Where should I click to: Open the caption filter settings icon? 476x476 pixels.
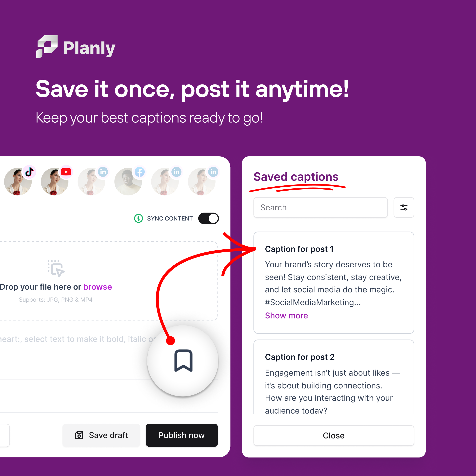pyautogui.click(x=404, y=207)
